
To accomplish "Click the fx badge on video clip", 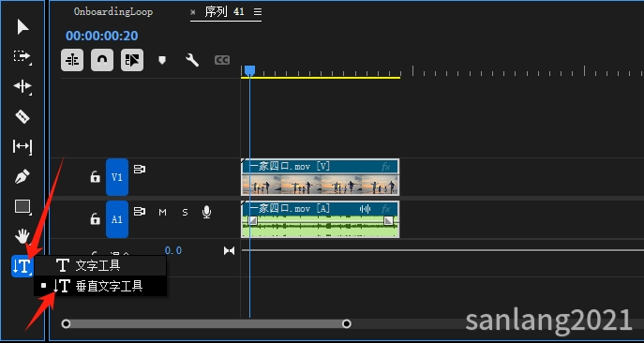I will [x=385, y=167].
